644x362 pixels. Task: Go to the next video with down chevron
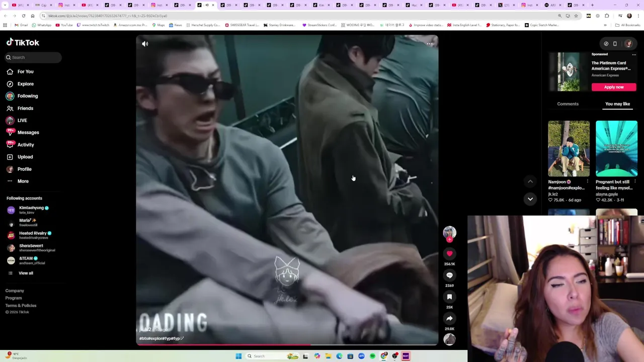click(x=530, y=199)
